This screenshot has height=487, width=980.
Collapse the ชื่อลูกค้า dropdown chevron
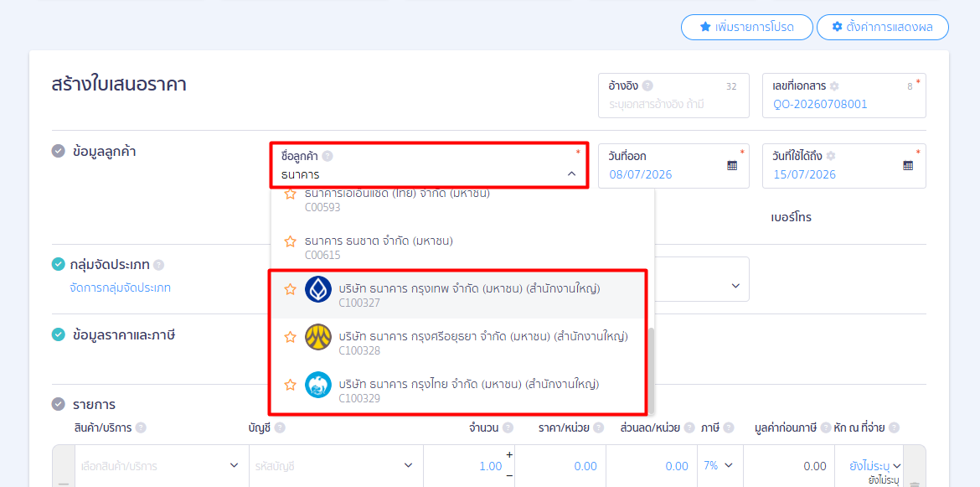pyautogui.click(x=571, y=174)
